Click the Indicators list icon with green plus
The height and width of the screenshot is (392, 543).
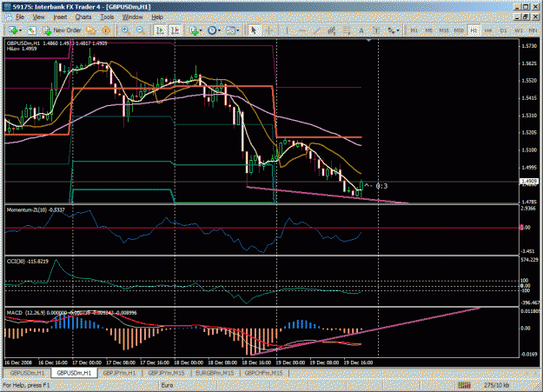point(195,30)
